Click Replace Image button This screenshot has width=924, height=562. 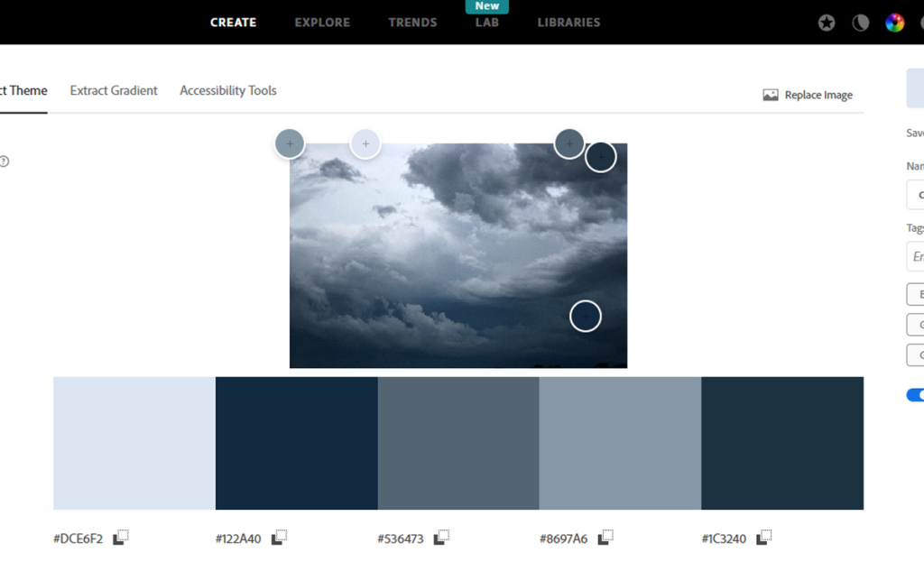point(808,95)
